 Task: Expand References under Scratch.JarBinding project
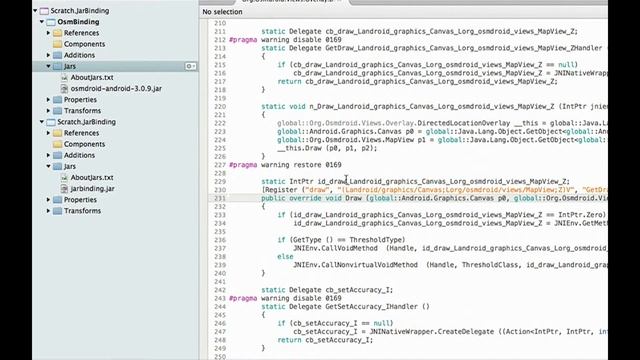[49, 133]
